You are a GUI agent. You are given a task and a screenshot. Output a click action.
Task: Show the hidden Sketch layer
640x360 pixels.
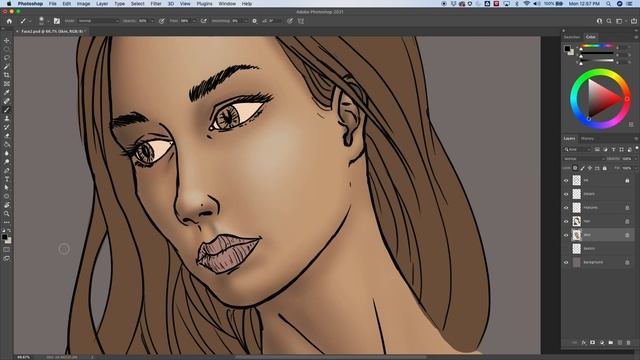pyautogui.click(x=566, y=249)
